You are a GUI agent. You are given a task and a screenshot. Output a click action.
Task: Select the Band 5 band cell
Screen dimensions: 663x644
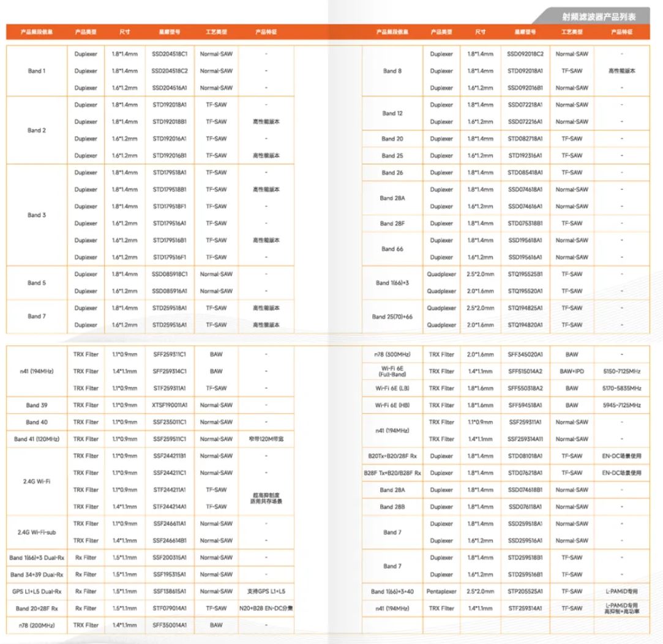pyautogui.click(x=36, y=283)
